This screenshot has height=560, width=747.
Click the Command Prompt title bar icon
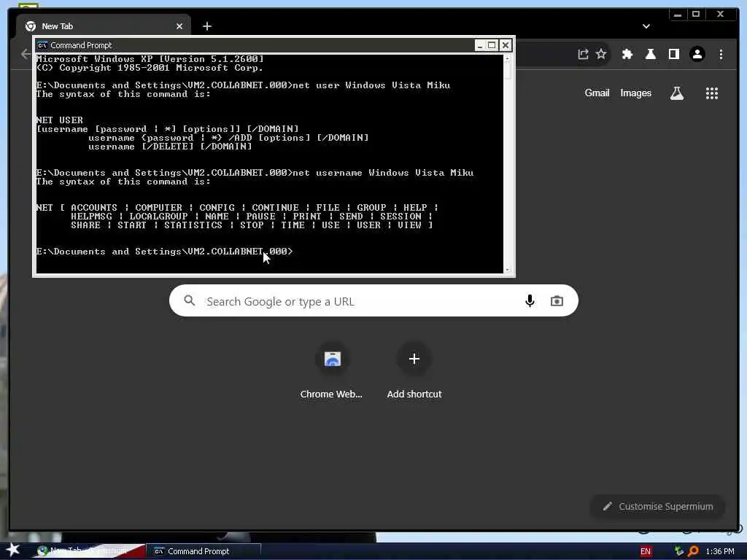(42, 45)
